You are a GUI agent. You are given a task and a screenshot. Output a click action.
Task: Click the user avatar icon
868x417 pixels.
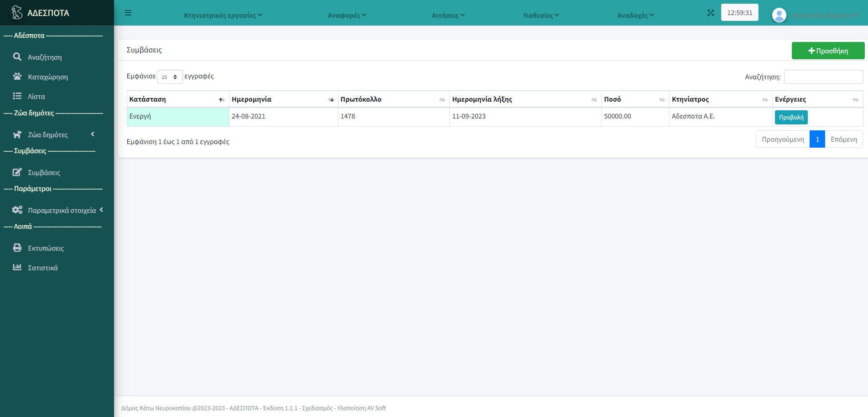(779, 15)
